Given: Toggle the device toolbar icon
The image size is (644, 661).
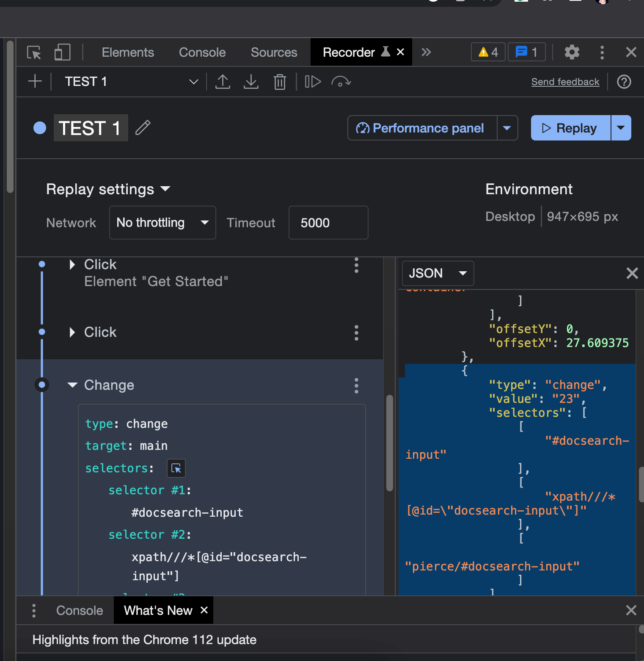Looking at the screenshot, I should click(x=62, y=52).
